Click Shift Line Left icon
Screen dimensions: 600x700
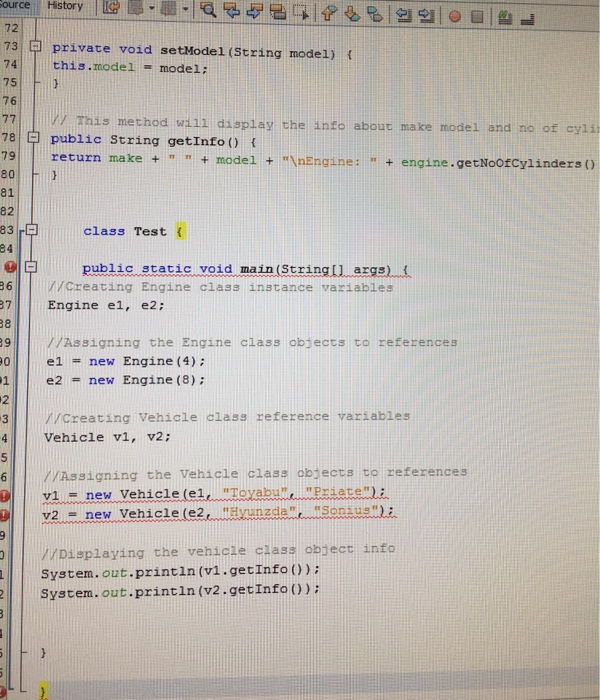(404, 15)
